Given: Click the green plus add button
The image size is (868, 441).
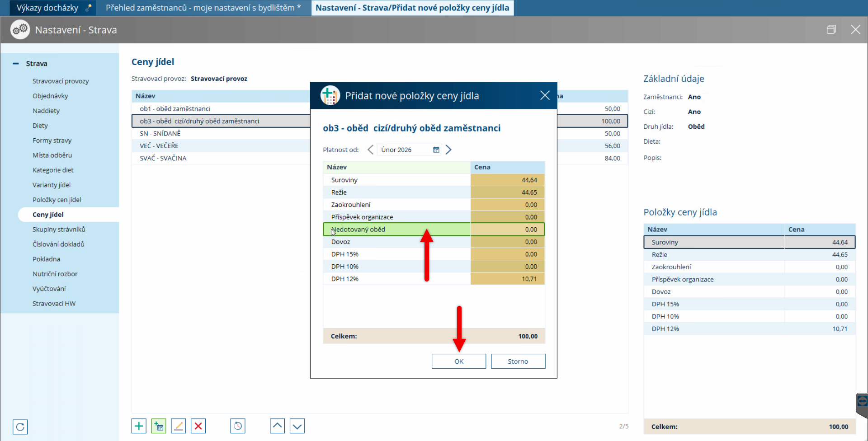Looking at the screenshot, I should 139,426.
